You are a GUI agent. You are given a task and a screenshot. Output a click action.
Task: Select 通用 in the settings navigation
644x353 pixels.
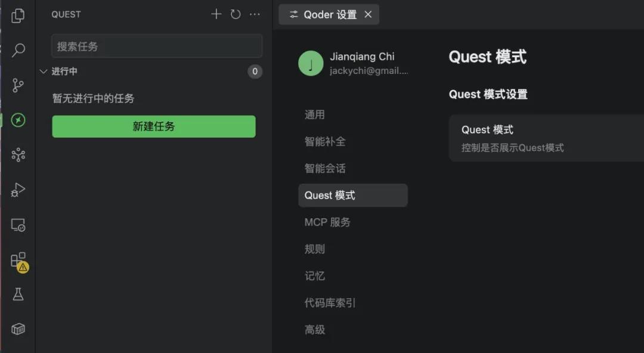pyautogui.click(x=314, y=114)
